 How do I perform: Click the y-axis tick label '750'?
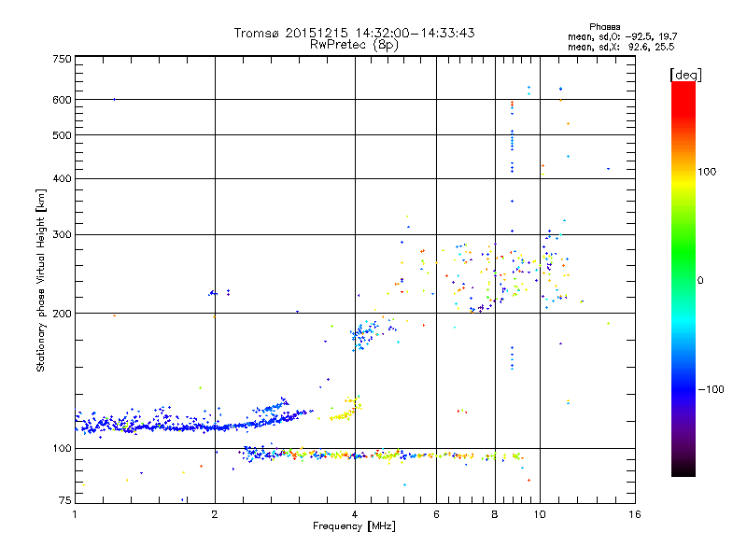pos(62,59)
